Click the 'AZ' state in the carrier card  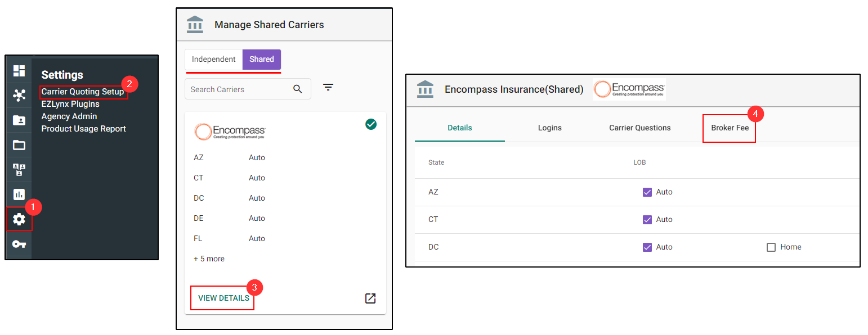coord(199,157)
